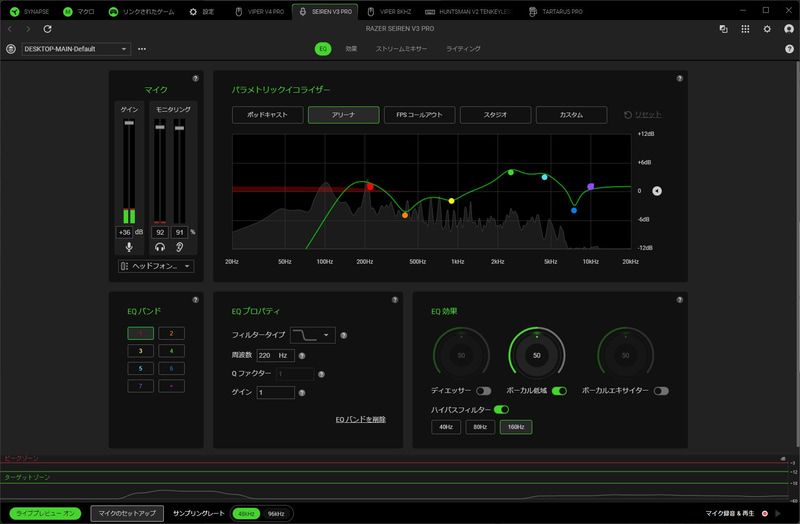This screenshot has width=800, height=524.
Task: Open the three-dot profile options menu
Action: pyautogui.click(x=142, y=49)
